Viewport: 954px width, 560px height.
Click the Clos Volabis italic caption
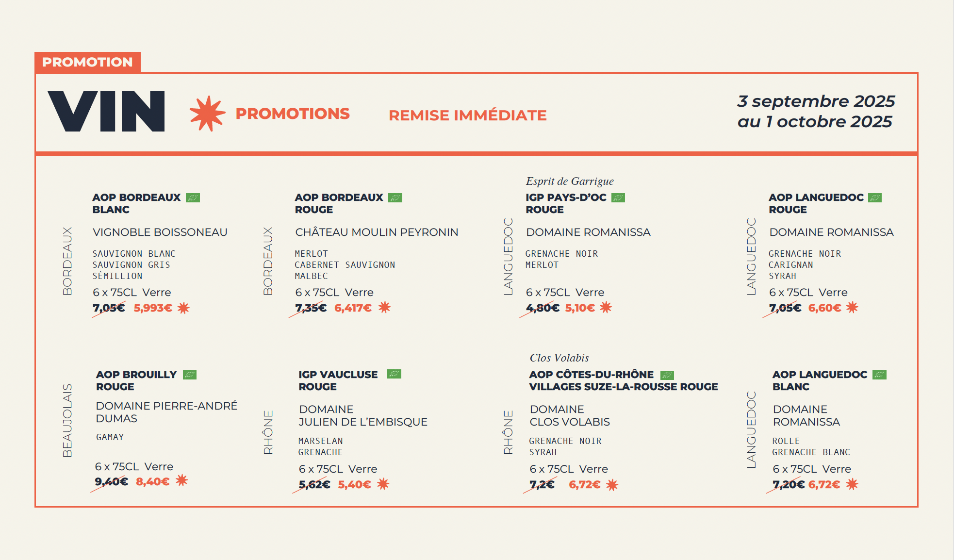[559, 358]
